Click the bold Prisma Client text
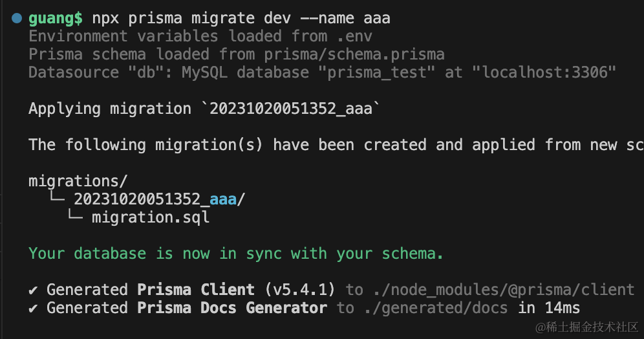 click(x=196, y=289)
